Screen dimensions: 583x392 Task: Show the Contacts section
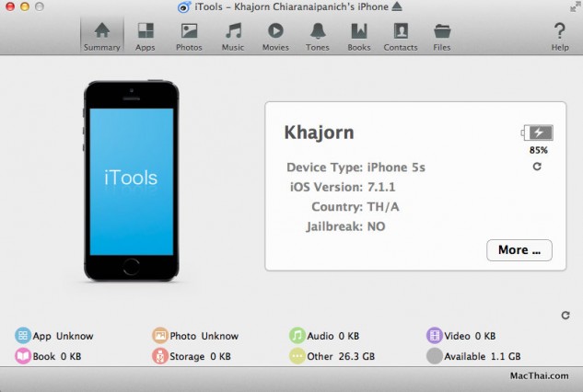tap(401, 37)
